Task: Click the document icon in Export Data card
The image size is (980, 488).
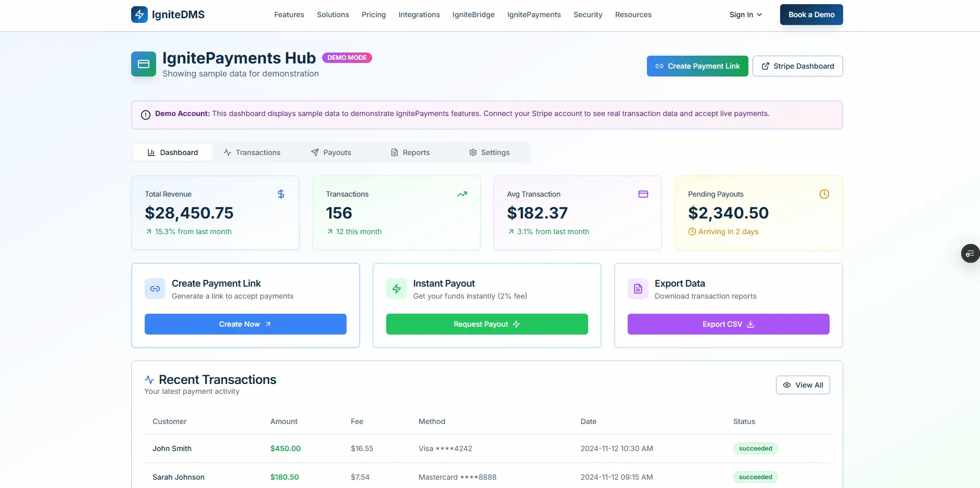Action: tap(638, 289)
